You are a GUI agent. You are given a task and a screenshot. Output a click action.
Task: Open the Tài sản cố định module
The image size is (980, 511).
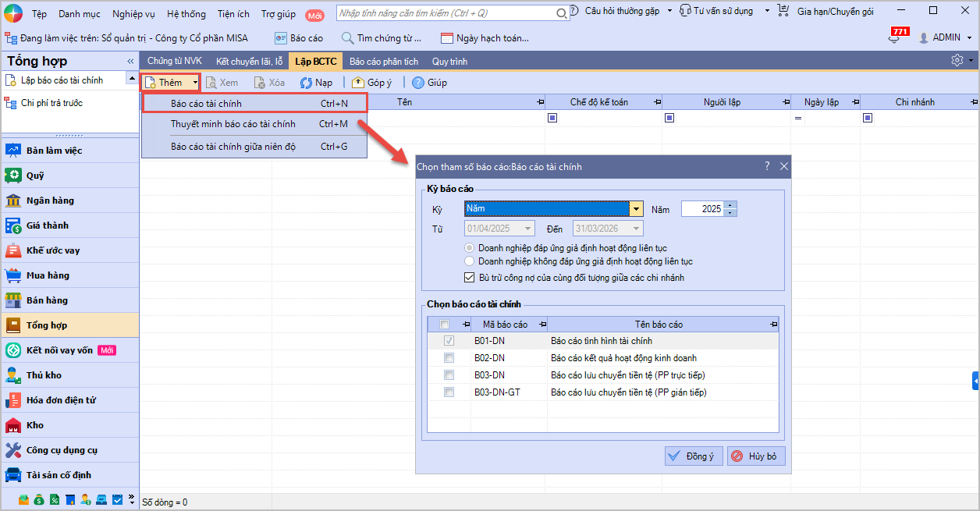(x=59, y=475)
